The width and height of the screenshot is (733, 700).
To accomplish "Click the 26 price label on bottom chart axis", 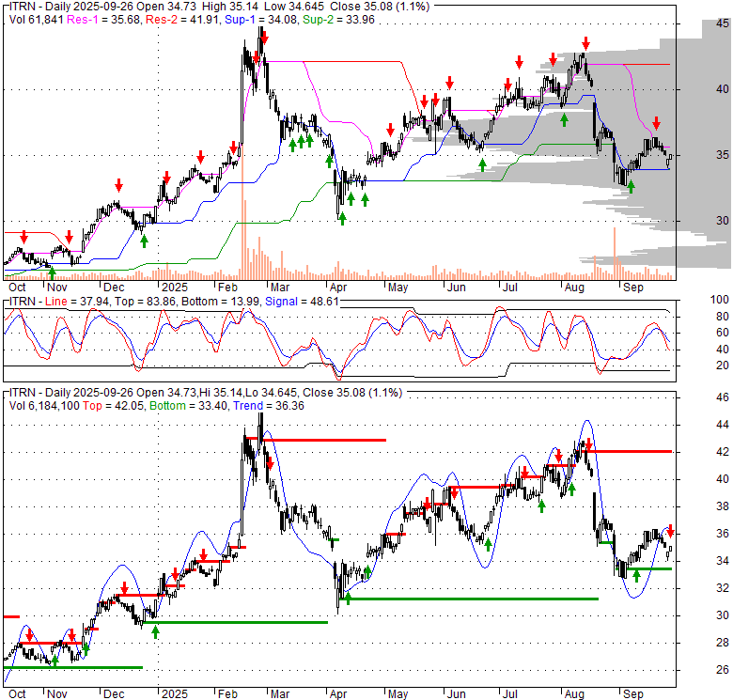I will [x=723, y=670].
